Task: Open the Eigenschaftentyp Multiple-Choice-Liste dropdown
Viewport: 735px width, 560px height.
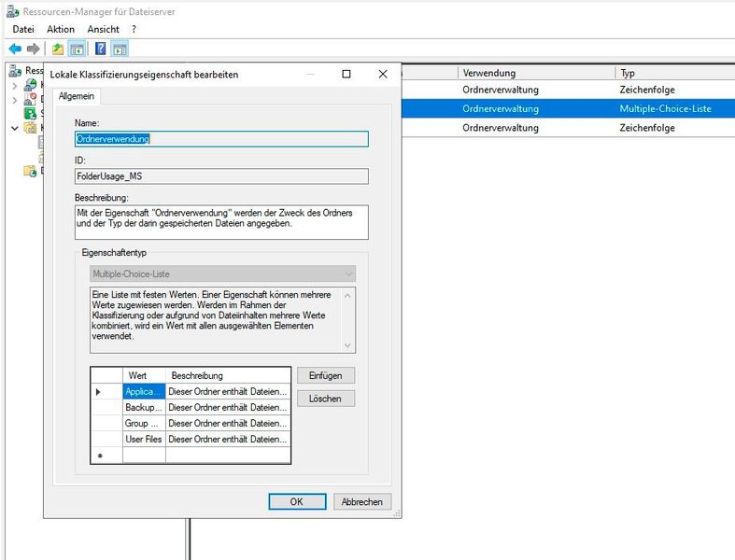Action: 222,273
